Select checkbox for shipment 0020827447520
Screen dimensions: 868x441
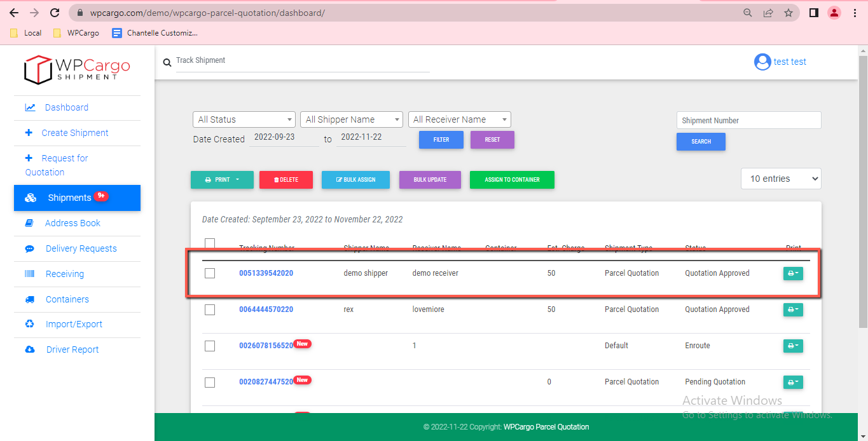coord(210,382)
